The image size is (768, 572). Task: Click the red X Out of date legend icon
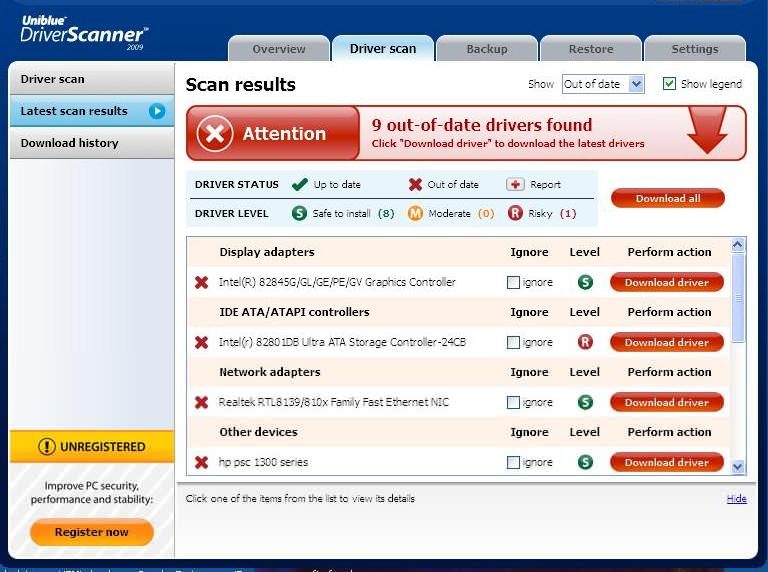pyautogui.click(x=415, y=185)
